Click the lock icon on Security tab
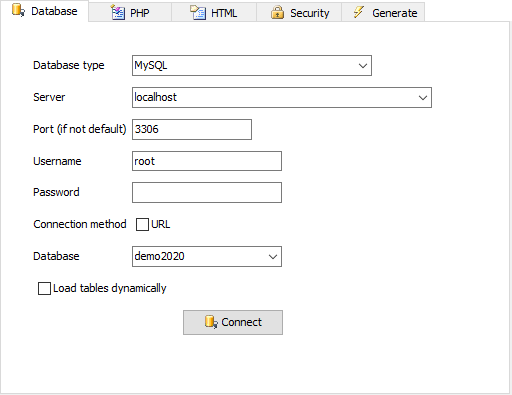Viewport: 512px width, 395px height. click(277, 12)
